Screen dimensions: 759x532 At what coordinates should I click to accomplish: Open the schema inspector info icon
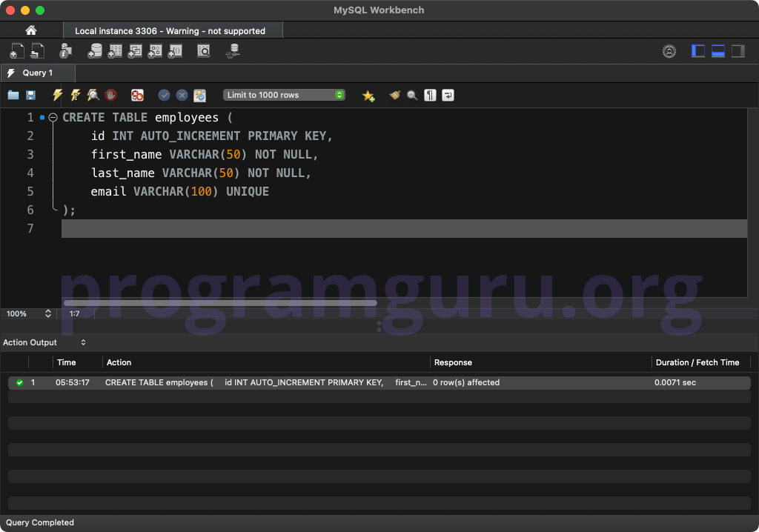(x=65, y=51)
